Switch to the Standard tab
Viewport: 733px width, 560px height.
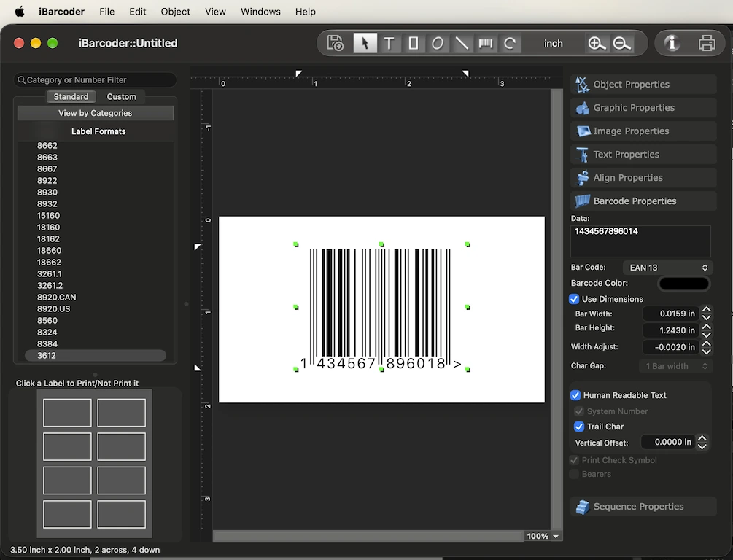[x=71, y=97]
